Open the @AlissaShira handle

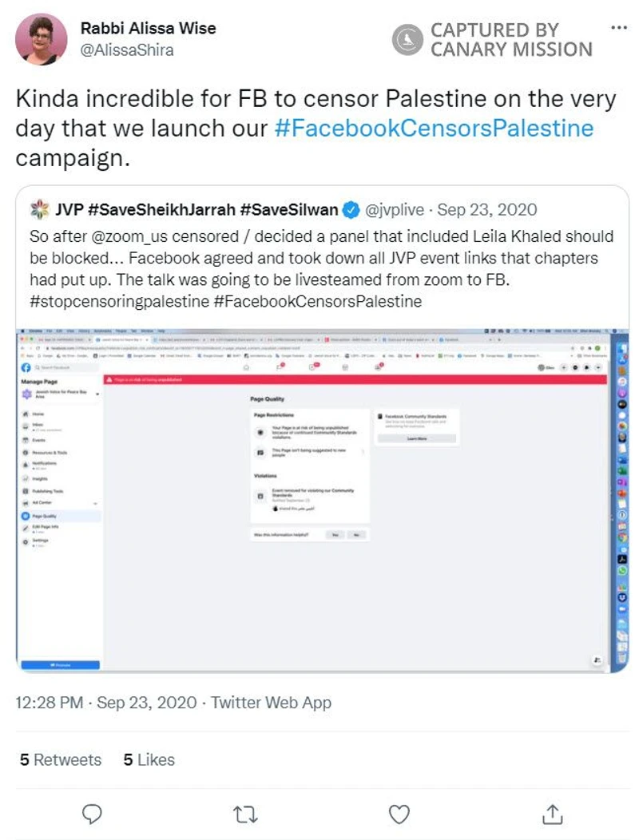126,50
